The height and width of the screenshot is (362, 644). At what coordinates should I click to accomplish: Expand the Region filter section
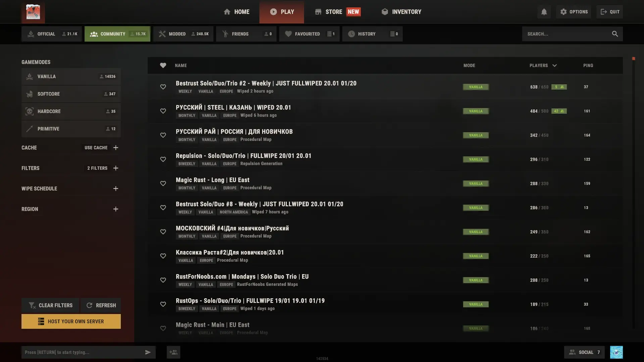(115, 209)
